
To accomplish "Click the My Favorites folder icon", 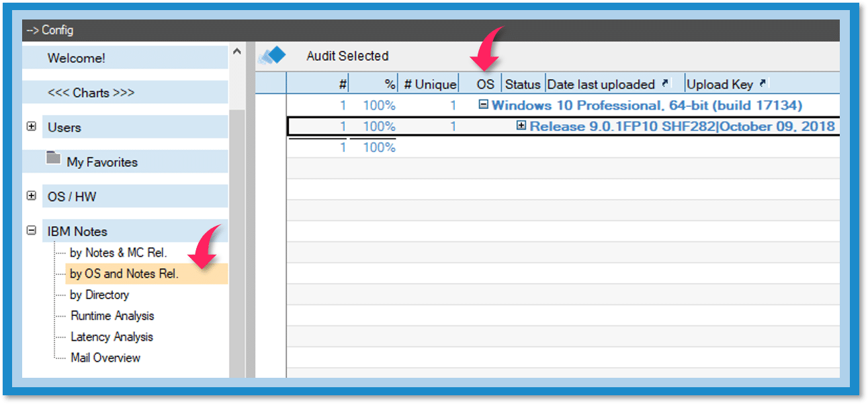I will (x=54, y=159).
